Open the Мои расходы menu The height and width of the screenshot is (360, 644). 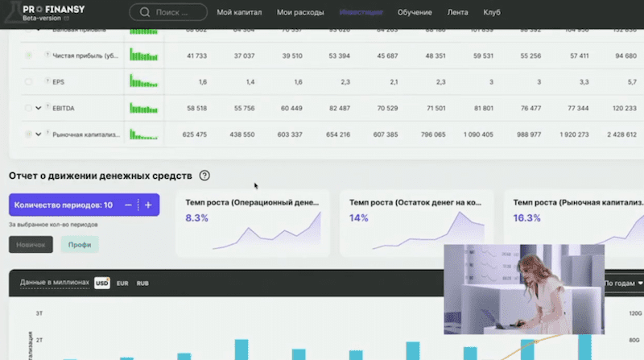pos(300,12)
